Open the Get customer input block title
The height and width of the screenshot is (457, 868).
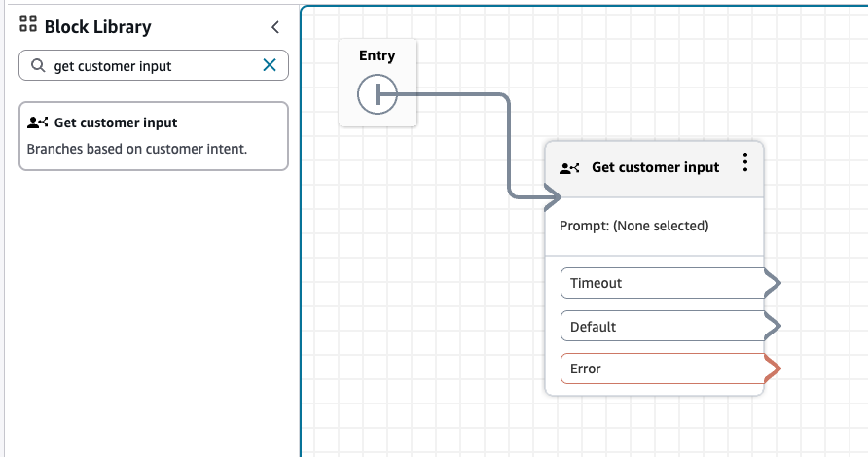(655, 167)
